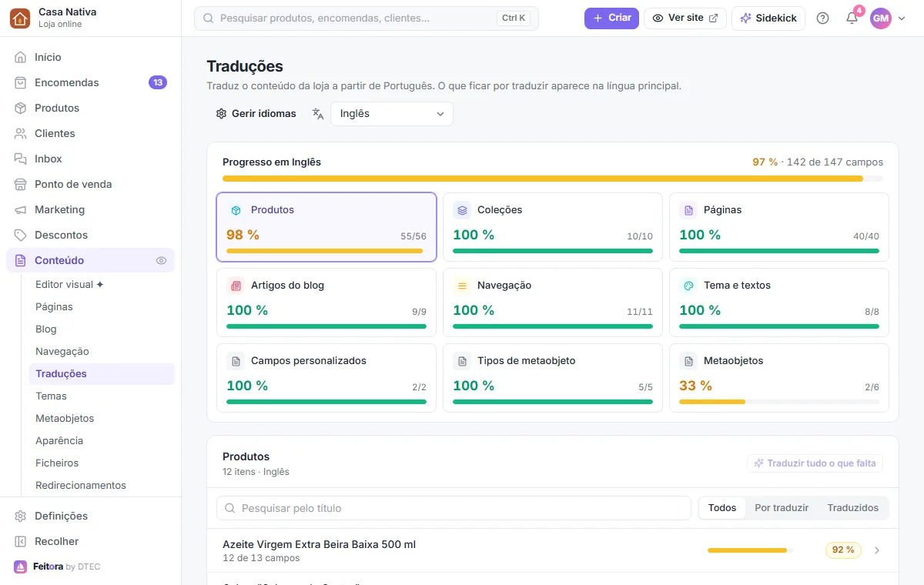Click the Ponto de venda store icon

[x=21, y=184]
